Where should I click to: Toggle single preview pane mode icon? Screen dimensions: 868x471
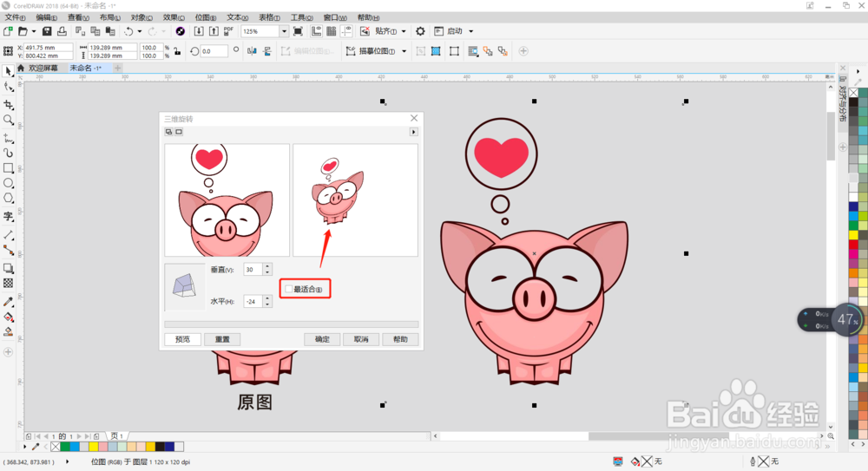(179, 132)
